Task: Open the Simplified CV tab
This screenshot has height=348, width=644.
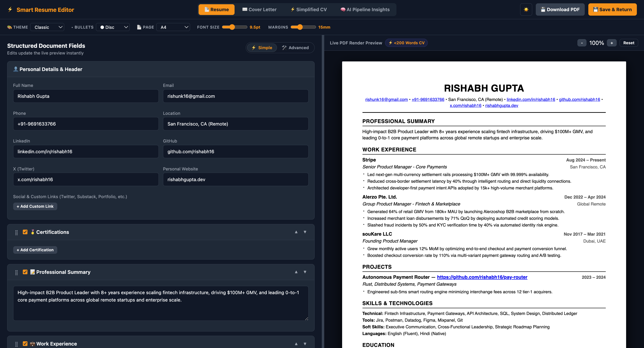Action: tap(309, 9)
